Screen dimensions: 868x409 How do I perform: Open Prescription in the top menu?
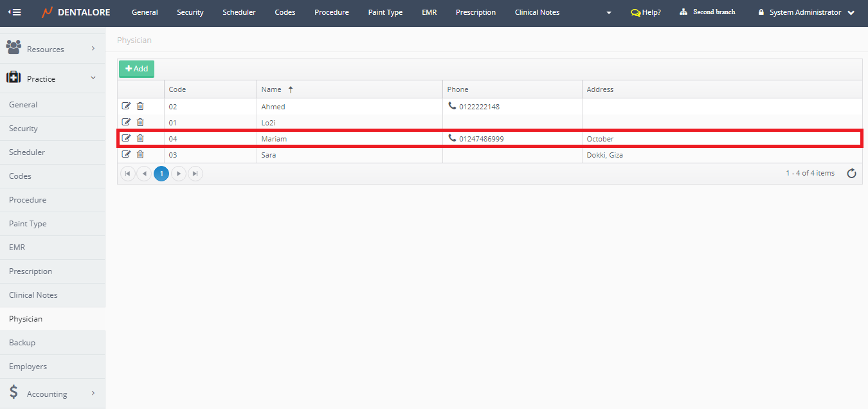point(476,12)
